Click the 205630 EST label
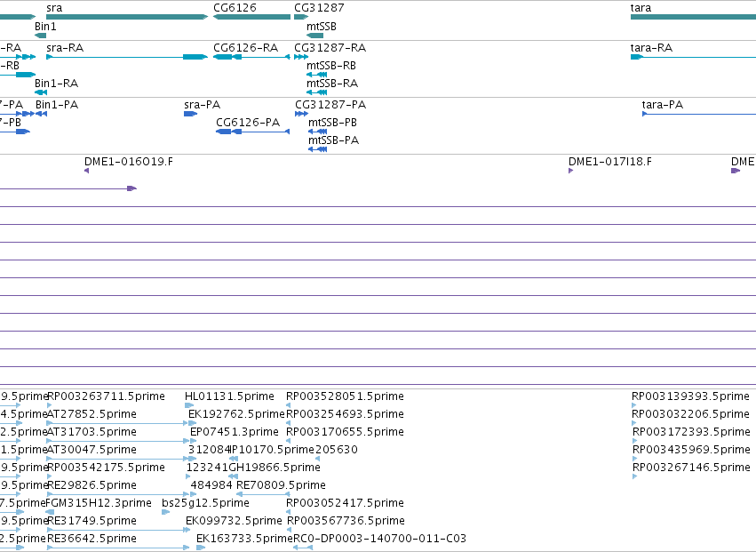This screenshot has width=756, height=552. pos(337,450)
